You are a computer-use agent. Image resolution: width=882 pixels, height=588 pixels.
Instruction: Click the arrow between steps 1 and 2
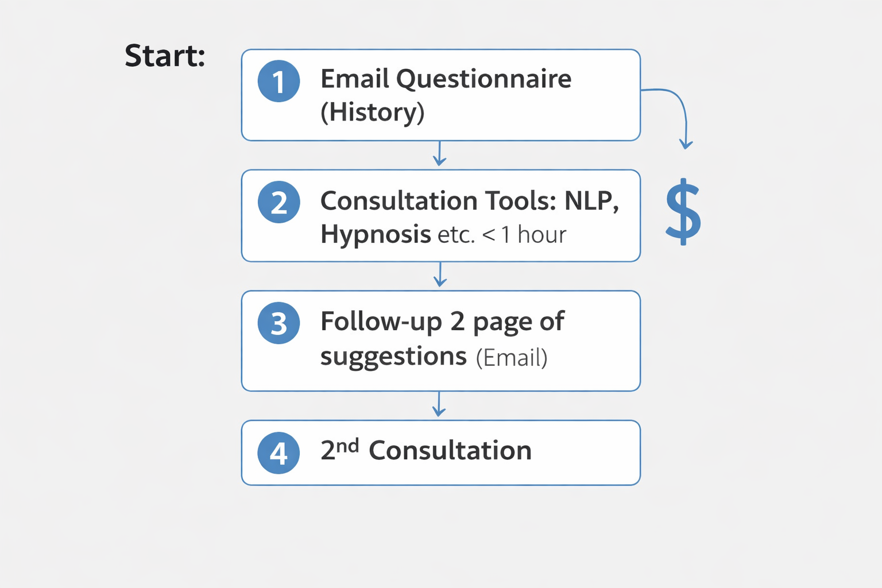(x=440, y=154)
